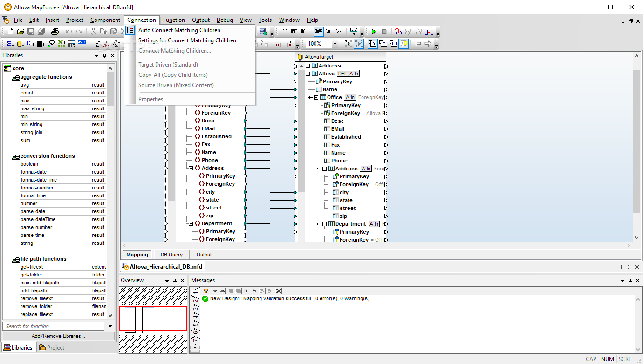Image resolution: width=643 pixels, height=364 pixels.
Task: Insert a variable (VAR) icon
Action: (106, 44)
